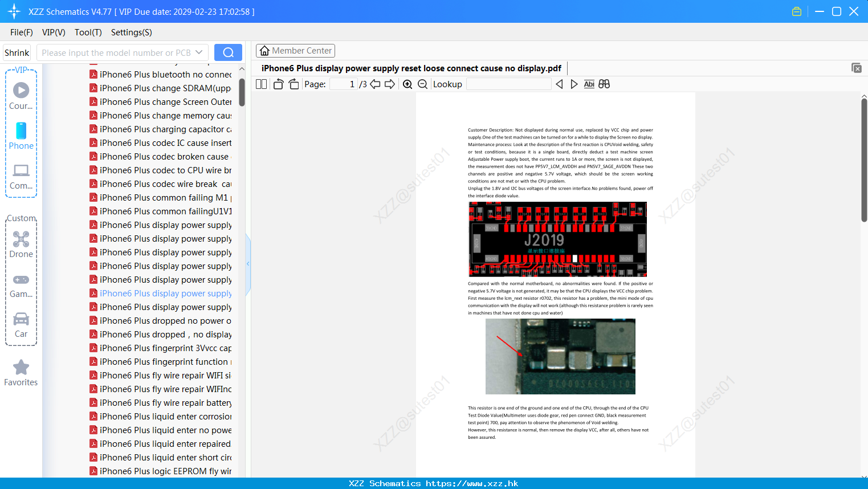Collapse the file list panel handle
The height and width of the screenshot is (489, 868).
pyautogui.click(x=248, y=264)
